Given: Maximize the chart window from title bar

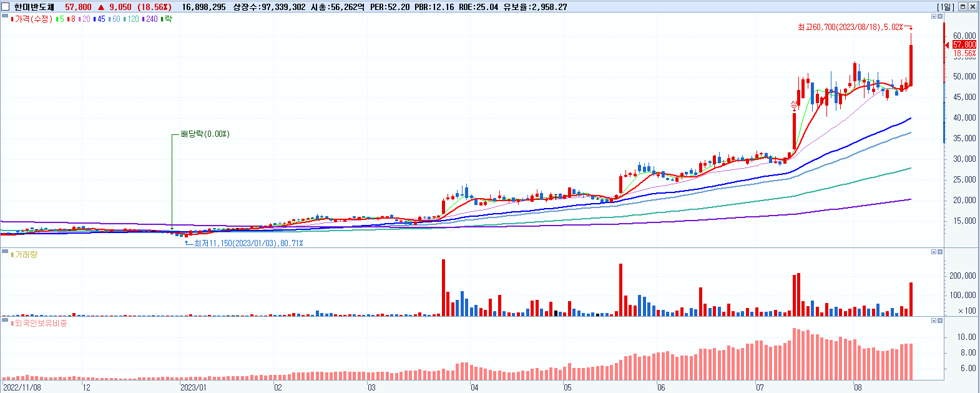Looking at the screenshot, I should pyautogui.click(x=963, y=7).
